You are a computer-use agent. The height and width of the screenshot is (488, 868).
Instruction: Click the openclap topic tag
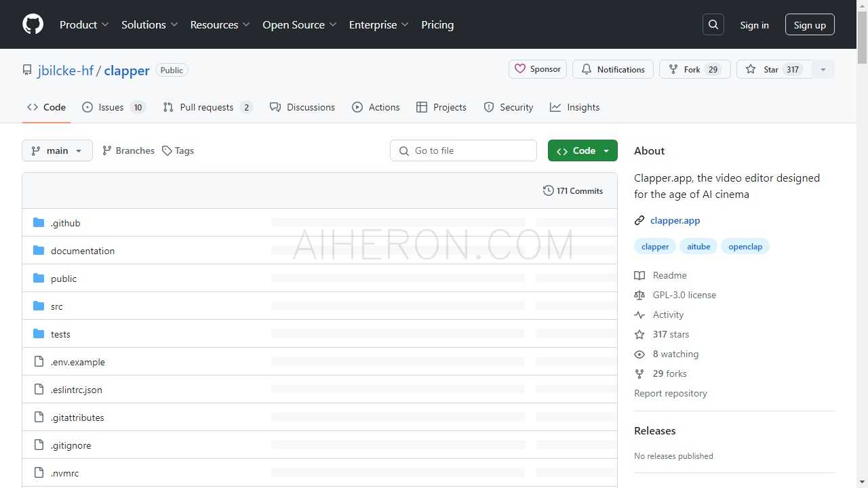click(745, 247)
